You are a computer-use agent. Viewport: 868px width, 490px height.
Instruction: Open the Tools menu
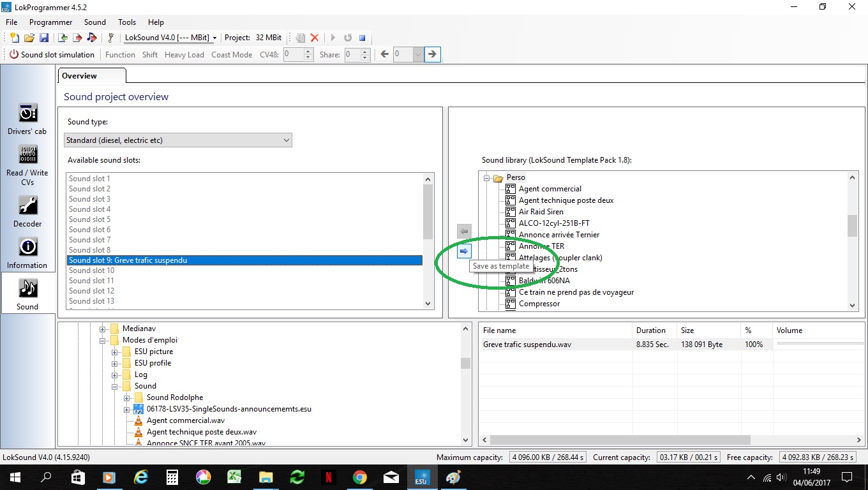pyautogui.click(x=127, y=22)
